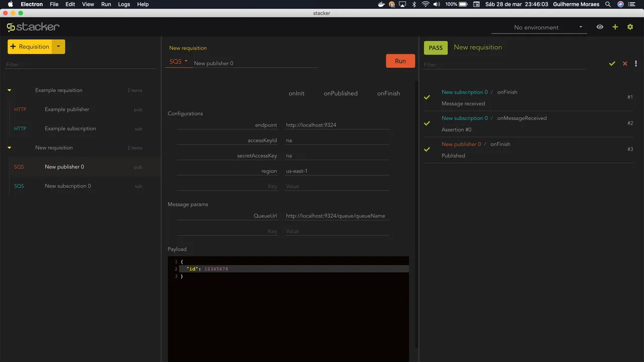Open the Run menu

(x=106, y=4)
